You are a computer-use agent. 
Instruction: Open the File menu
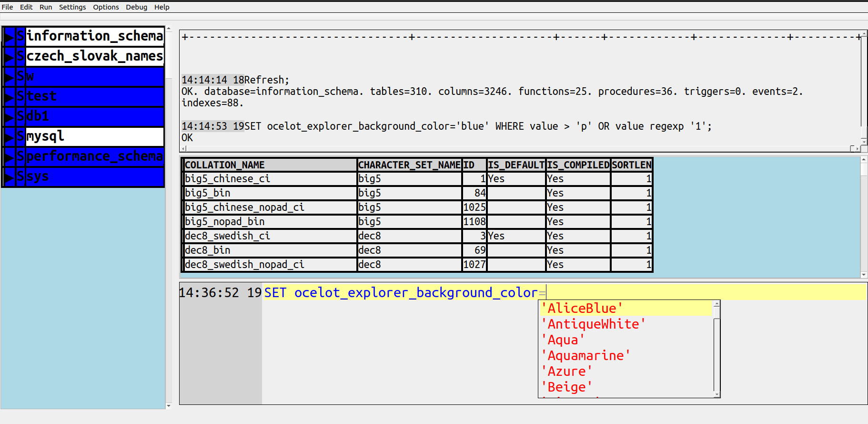point(7,7)
